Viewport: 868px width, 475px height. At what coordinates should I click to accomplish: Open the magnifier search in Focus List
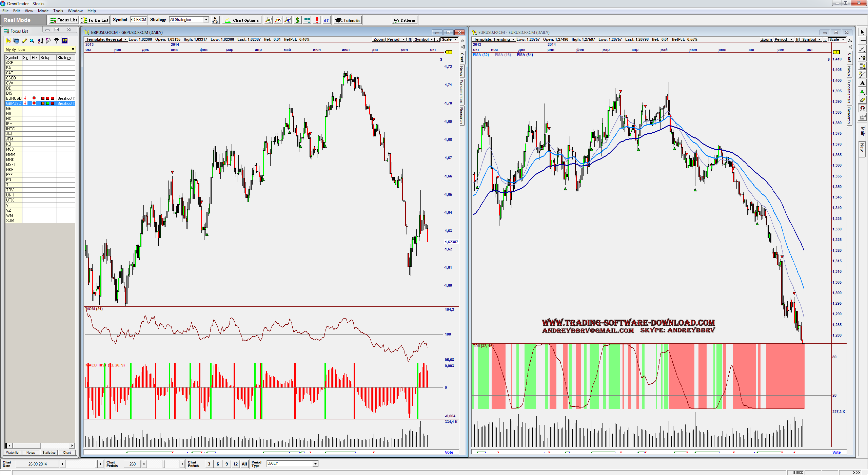[32, 41]
